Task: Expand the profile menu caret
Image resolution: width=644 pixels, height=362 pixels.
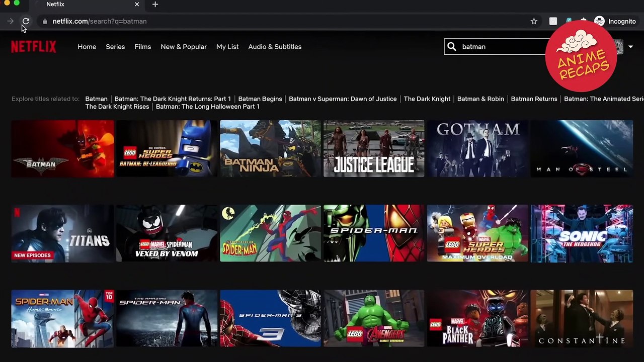Action: 630,47
